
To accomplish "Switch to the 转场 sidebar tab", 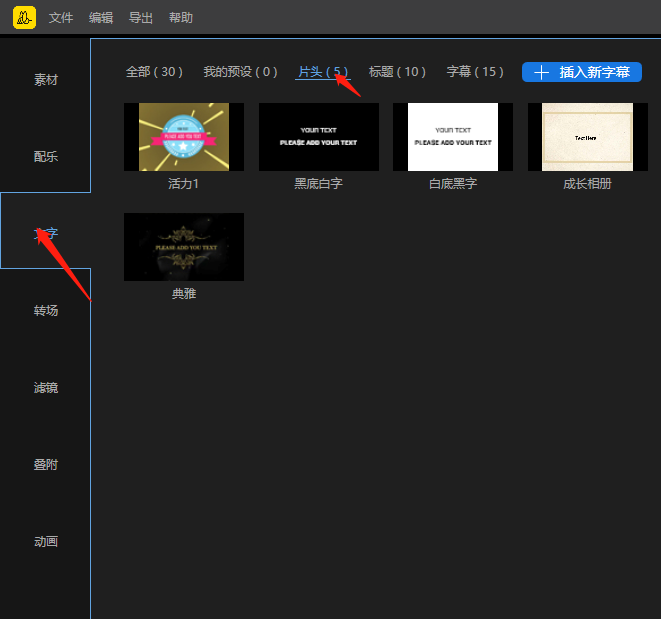I will 46,311.
